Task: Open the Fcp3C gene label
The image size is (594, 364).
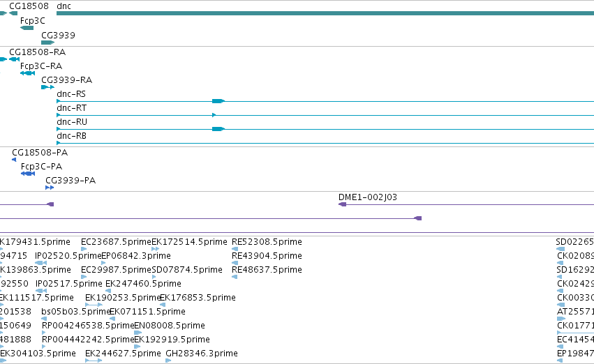Action: tap(33, 21)
